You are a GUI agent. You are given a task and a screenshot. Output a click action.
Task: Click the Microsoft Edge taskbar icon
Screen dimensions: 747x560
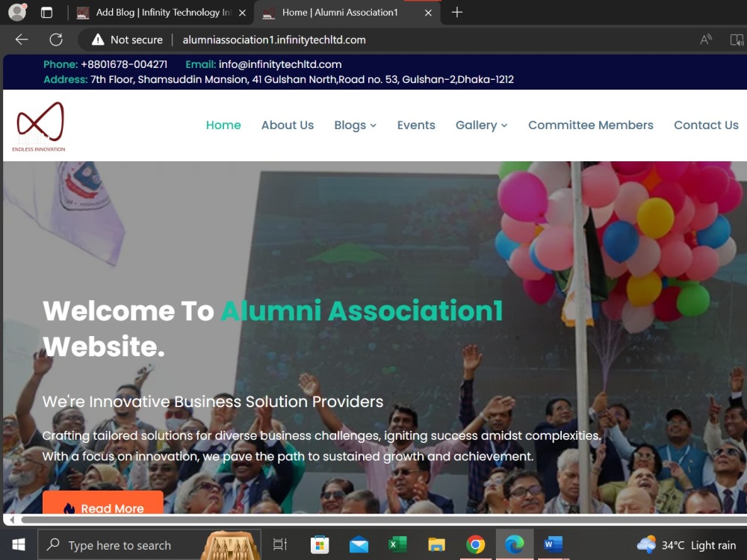515,544
